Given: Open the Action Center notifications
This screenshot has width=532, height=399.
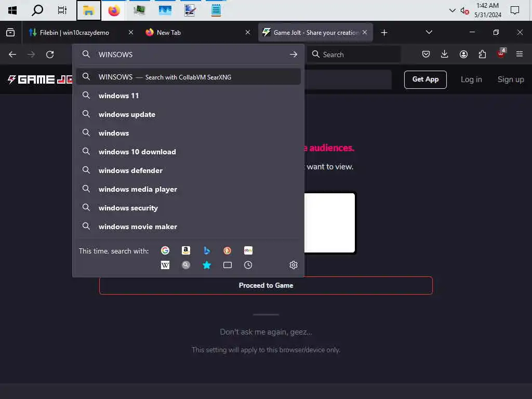Looking at the screenshot, I should coord(515,10).
